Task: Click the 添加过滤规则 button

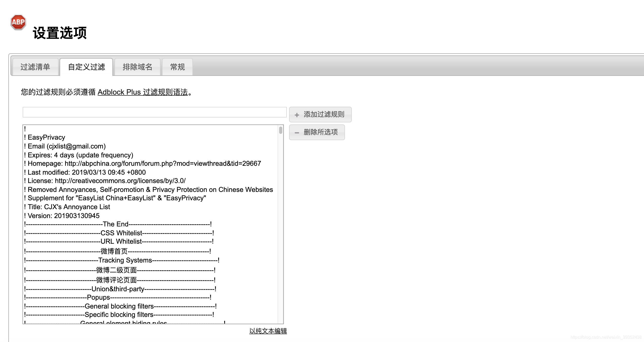Action: [320, 115]
